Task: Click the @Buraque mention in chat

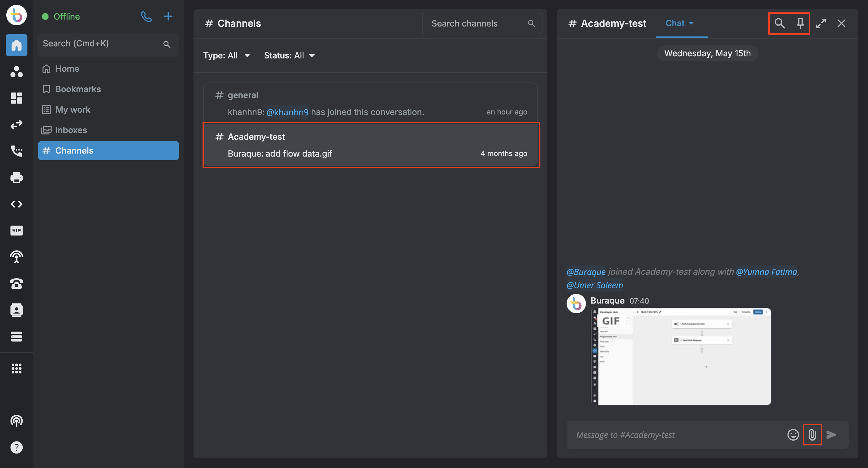Action: point(586,272)
